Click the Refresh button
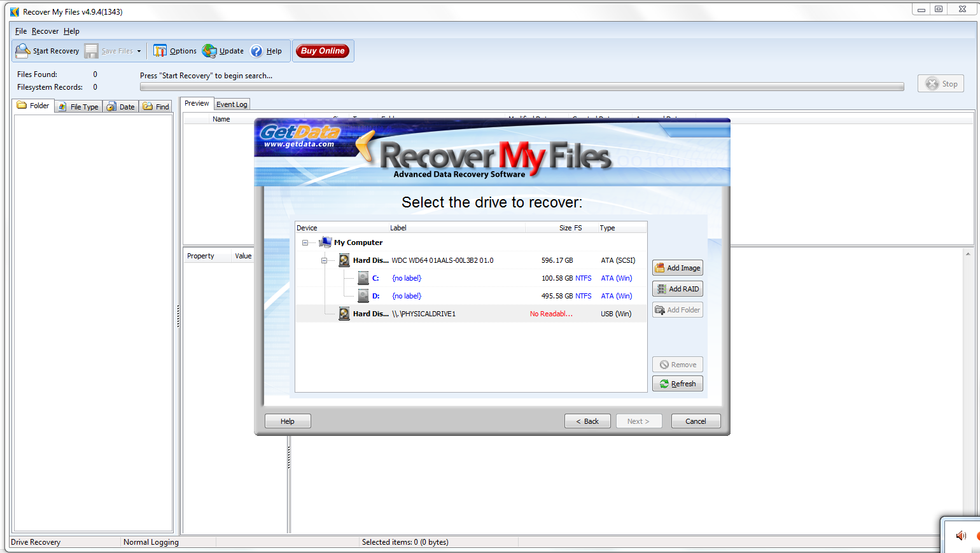This screenshot has width=980, height=553. [678, 384]
